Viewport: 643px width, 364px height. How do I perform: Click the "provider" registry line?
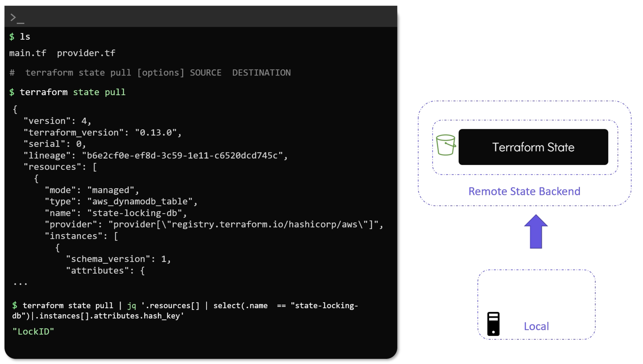pos(214,224)
